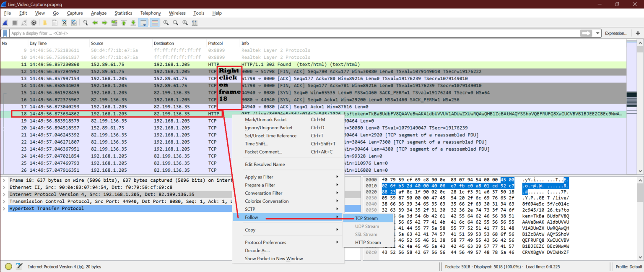
Task: Open the Statistics menu
Action: [x=123, y=13]
